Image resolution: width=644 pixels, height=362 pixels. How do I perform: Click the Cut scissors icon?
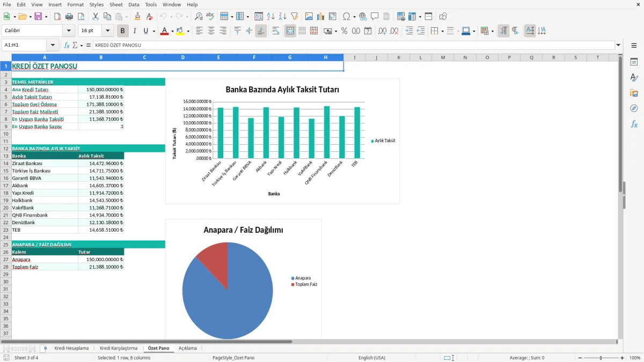pos(95,17)
